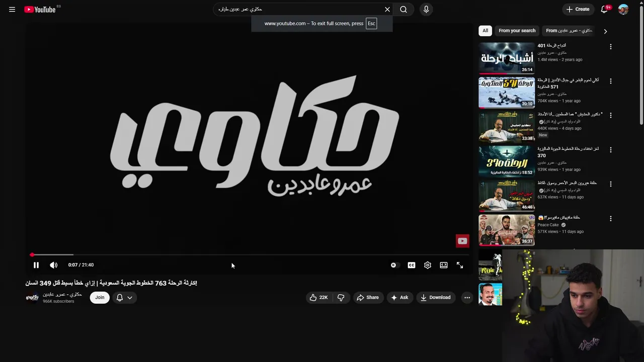Play the 20:10 thumbnail video
The image size is (644, 362).
coord(507,92)
